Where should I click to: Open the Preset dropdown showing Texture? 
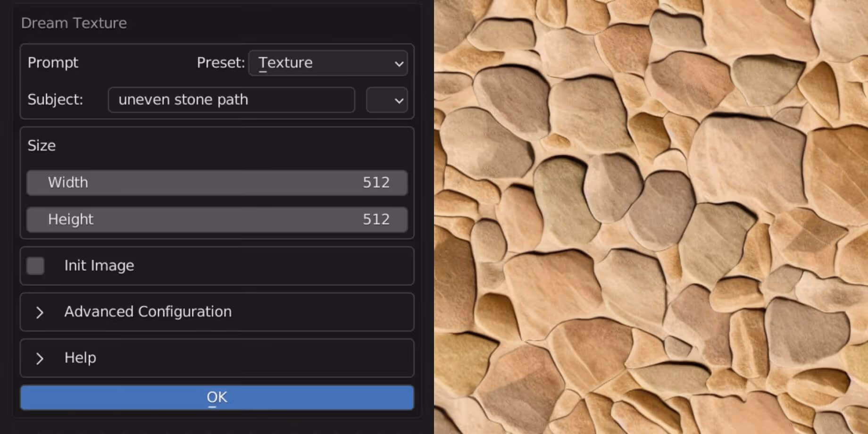[x=328, y=63]
